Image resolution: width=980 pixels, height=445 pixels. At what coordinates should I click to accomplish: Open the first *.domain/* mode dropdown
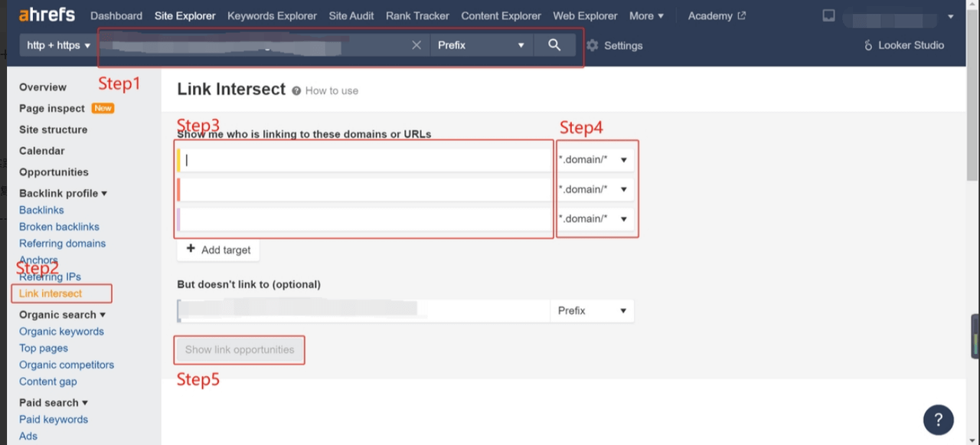(x=594, y=160)
